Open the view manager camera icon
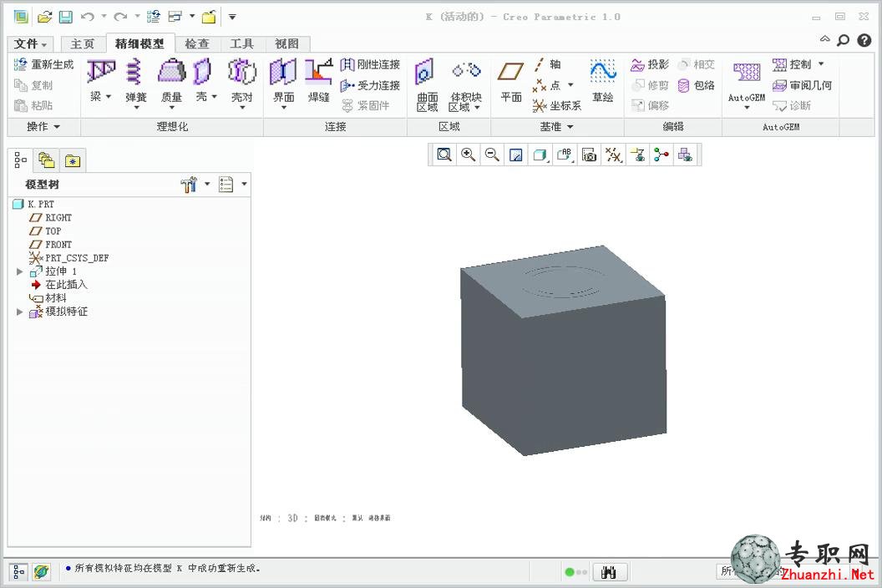This screenshot has height=588, width=882. (589, 155)
